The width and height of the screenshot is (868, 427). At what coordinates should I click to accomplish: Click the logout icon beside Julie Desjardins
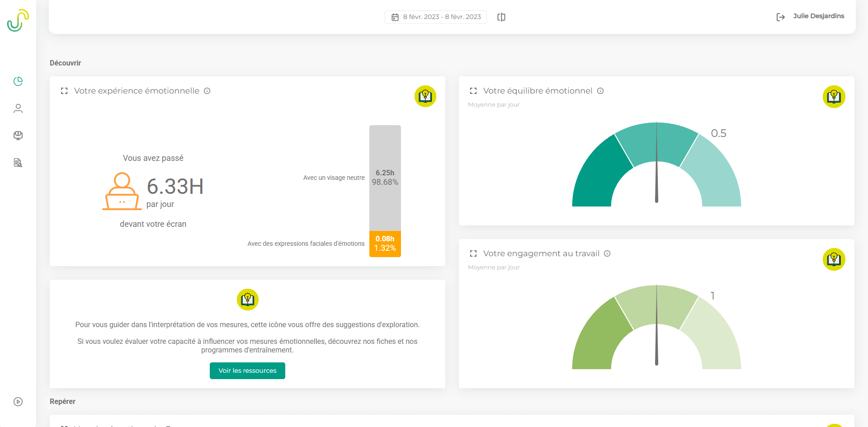[x=781, y=17]
